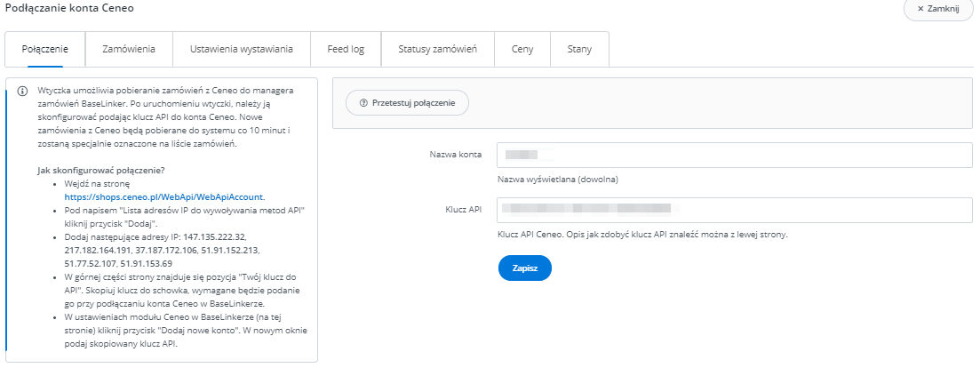Viewport: 980px width, 376px height.
Task: Click the Podłączanie konta Ceneo heading
Action: (69, 8)
